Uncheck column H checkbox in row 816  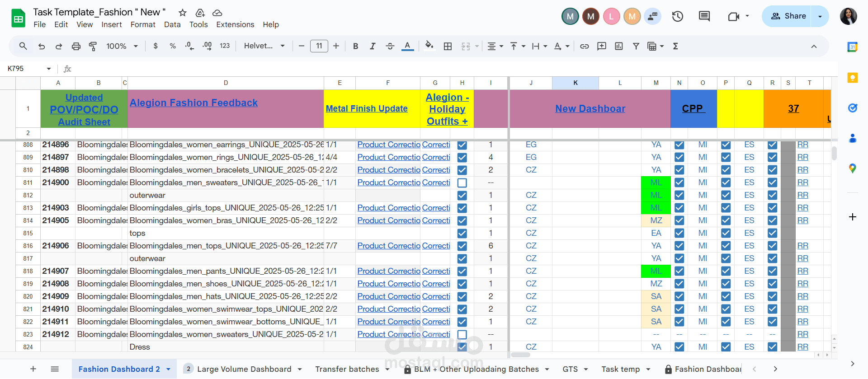pyautogui.click(x=462, y=246)
